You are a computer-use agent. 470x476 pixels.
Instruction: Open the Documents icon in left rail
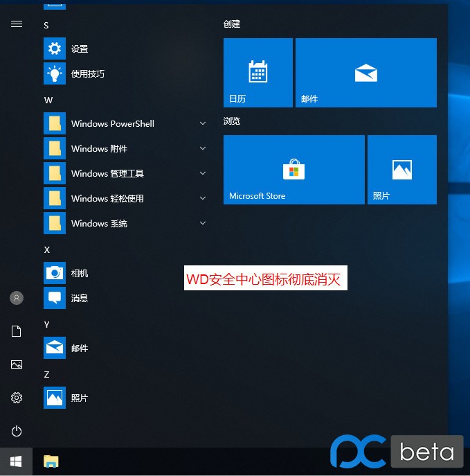[x=17, y=331]
